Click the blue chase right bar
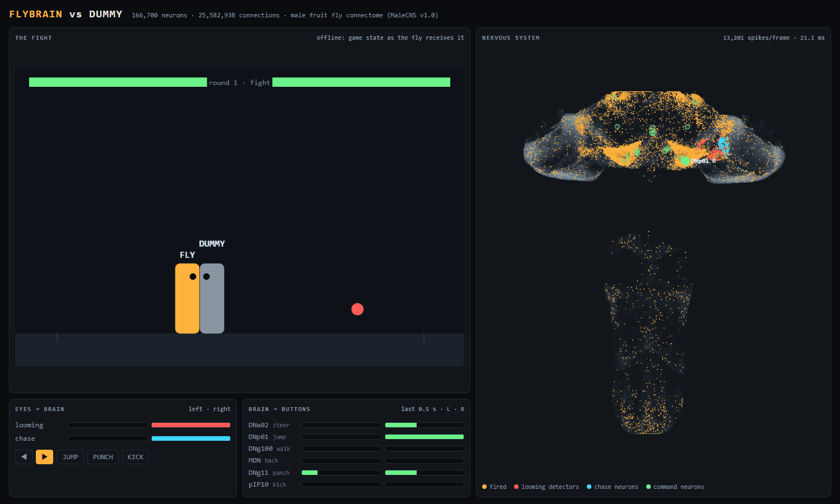This screenshot has height=504, width=840. 191,438
